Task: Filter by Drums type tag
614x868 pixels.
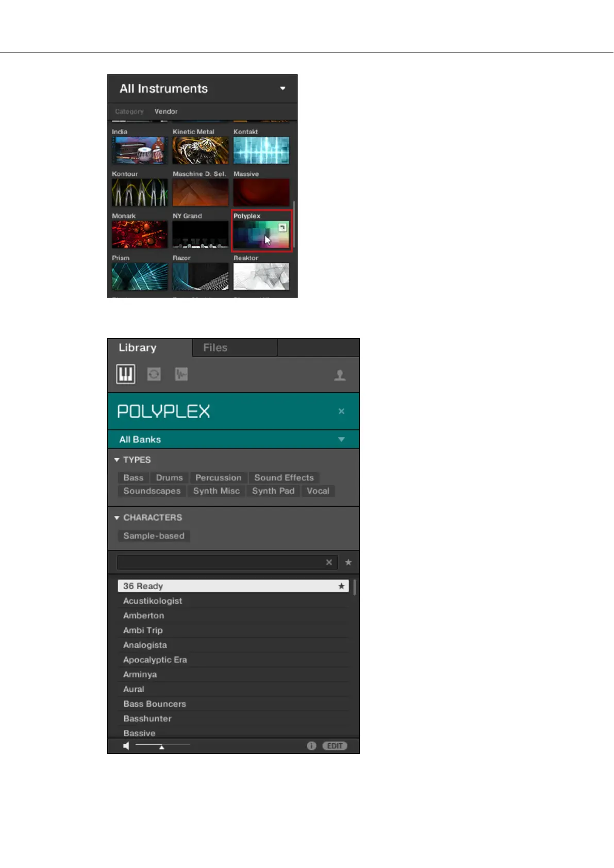Action: pos(170,478)
